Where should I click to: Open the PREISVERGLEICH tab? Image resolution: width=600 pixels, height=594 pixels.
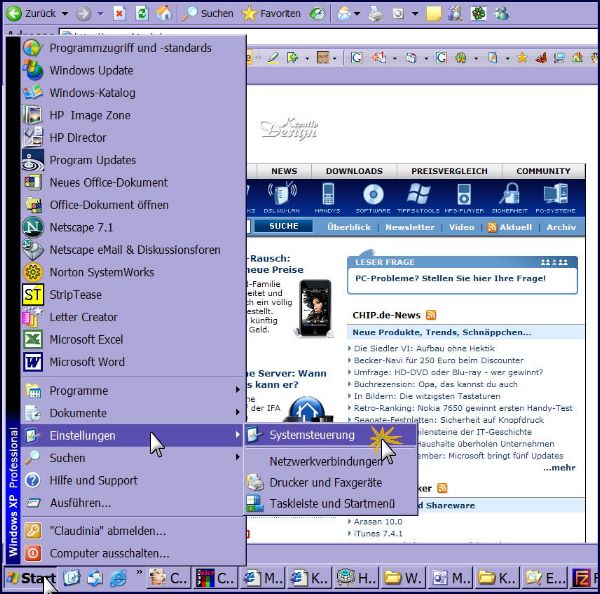pyautogui.click(x=449, y=171)
